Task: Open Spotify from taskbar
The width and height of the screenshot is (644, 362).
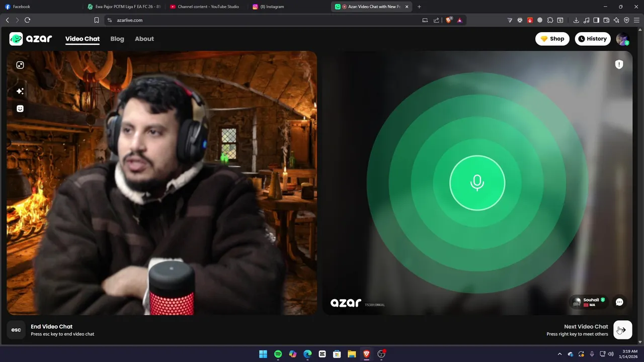Action: pos(278,354)
